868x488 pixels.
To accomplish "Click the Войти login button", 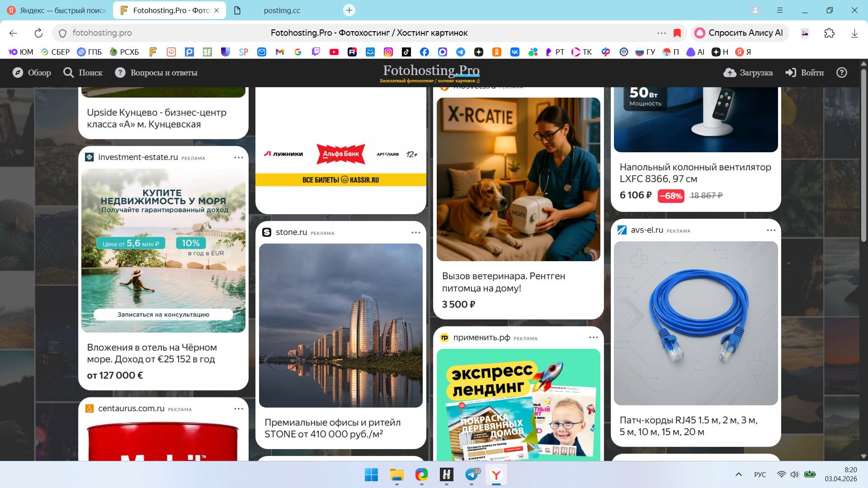I will (x=805, y=73).
